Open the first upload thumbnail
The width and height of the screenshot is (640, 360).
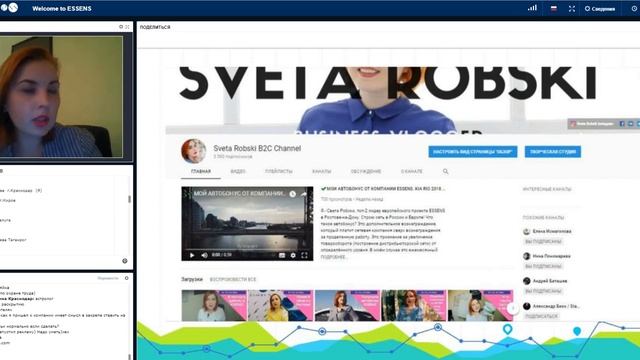click(214, 305)
